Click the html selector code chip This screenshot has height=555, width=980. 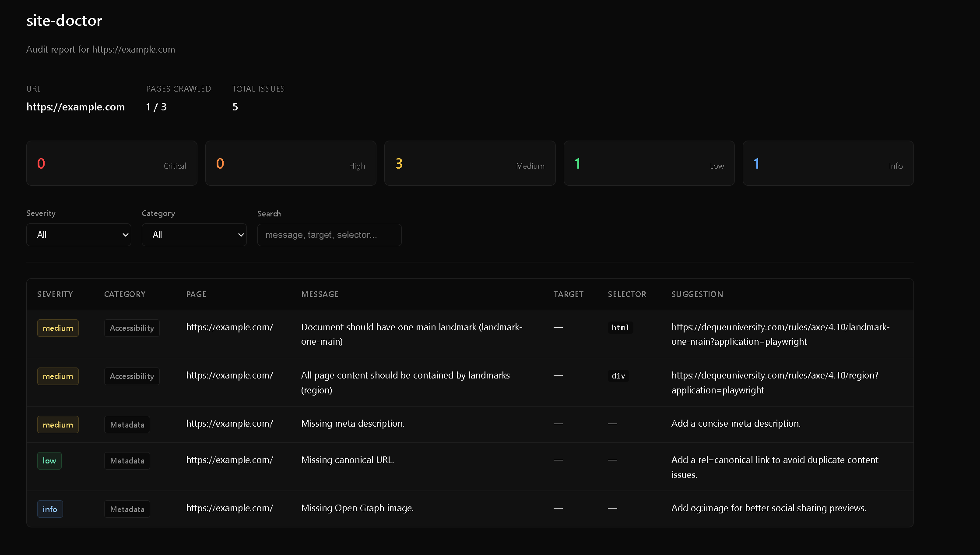(620, 328)
